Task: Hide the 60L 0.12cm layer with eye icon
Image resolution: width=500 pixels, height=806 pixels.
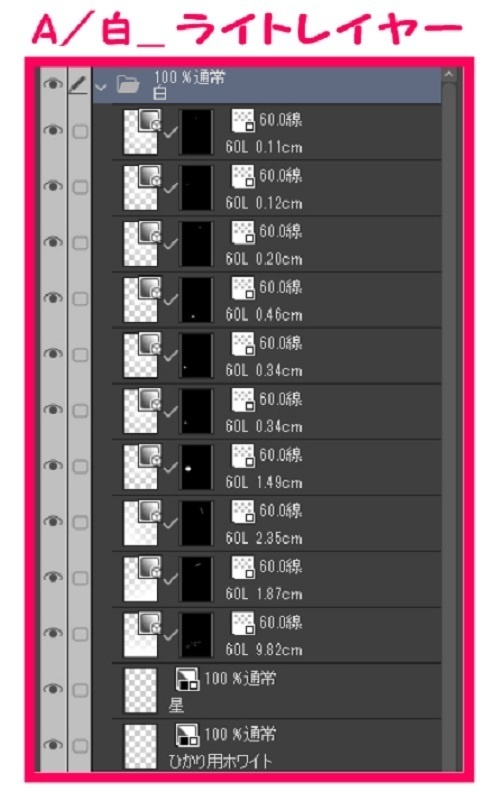Action: 53,186
